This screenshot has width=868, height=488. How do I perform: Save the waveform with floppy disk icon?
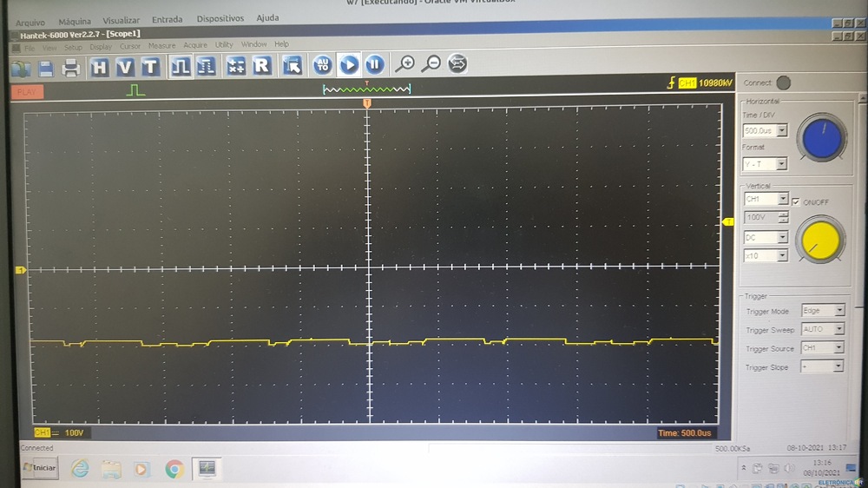(46, 68)
